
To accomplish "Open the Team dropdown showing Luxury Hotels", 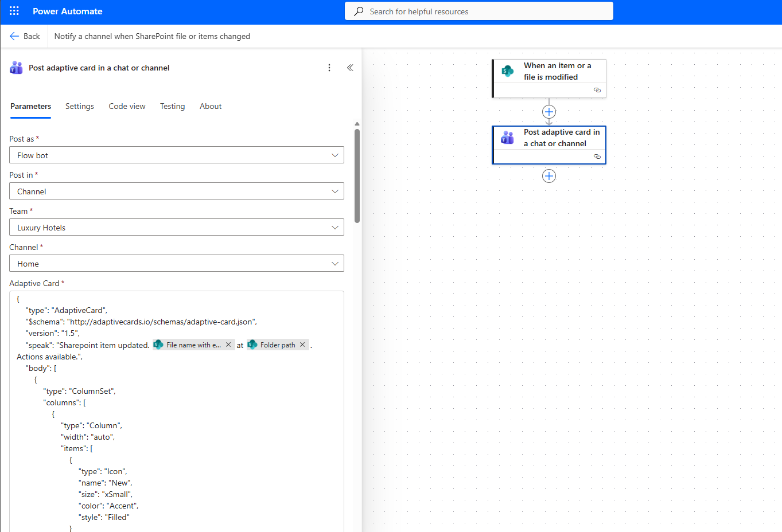I will tap(335, 228).
